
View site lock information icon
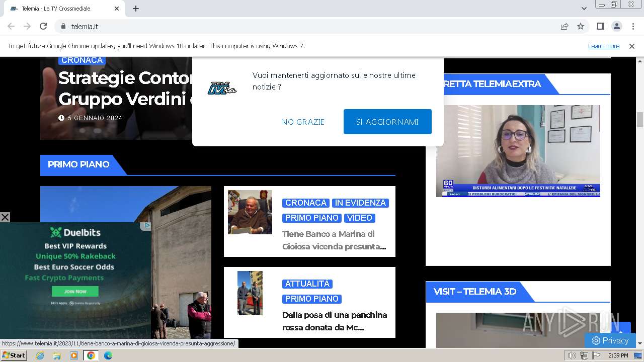pyautogui.click(x=63, y=26)
